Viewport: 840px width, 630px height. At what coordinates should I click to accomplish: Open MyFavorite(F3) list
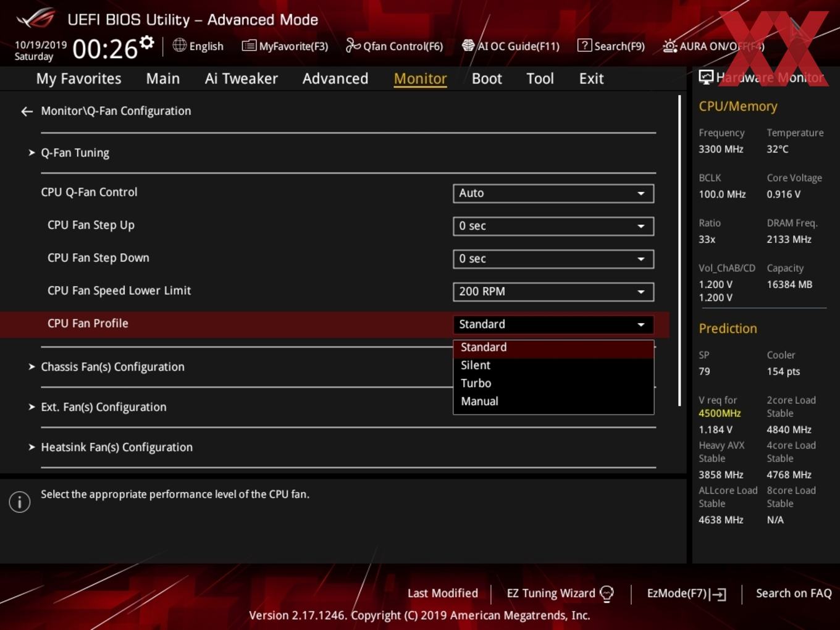coord(285,46)
